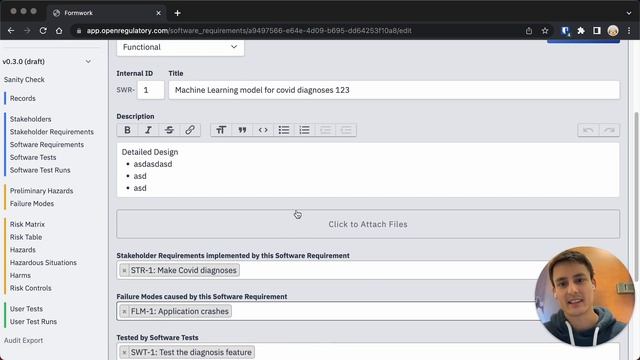Remove STR-1 stakeholder requirement tag
The width and height of the screenshot is (640, 360).
124,271
